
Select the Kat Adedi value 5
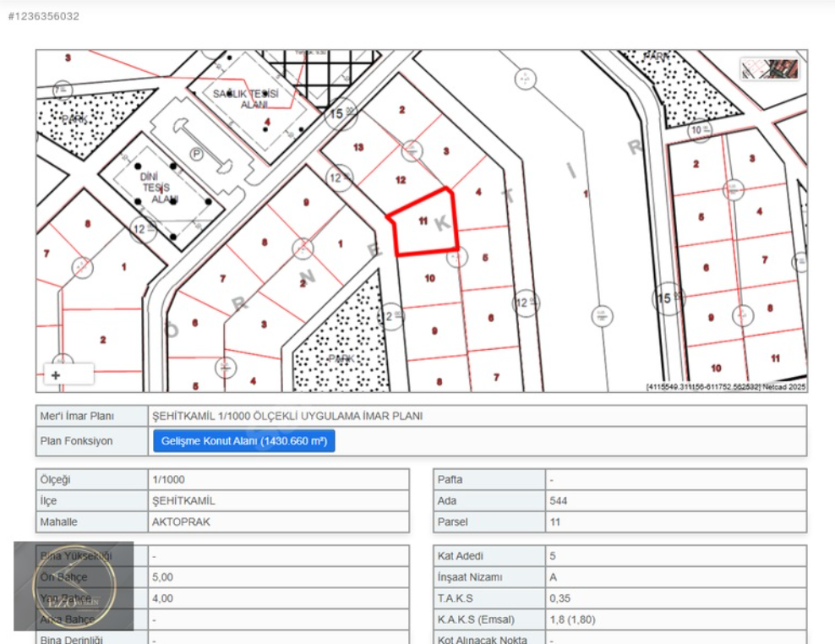pyautogui.click(x=553, y=556)
